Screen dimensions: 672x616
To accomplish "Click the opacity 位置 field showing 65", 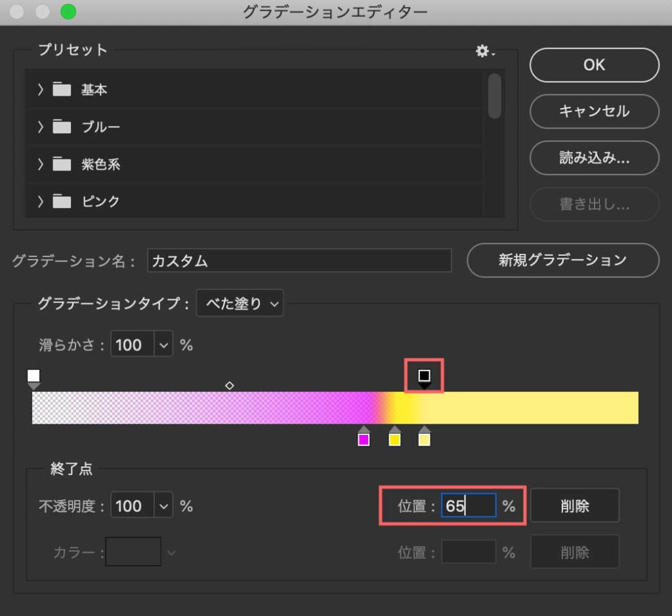I will 469,506.
